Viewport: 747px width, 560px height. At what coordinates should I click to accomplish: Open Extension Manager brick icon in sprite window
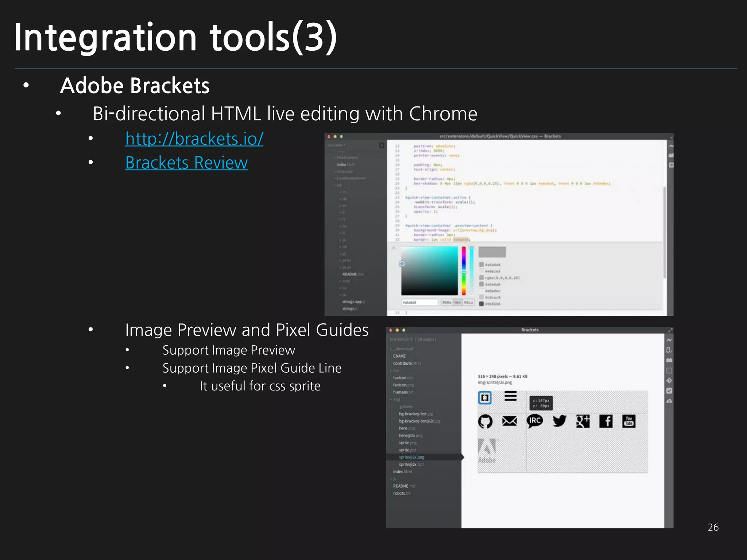(669, 360)
